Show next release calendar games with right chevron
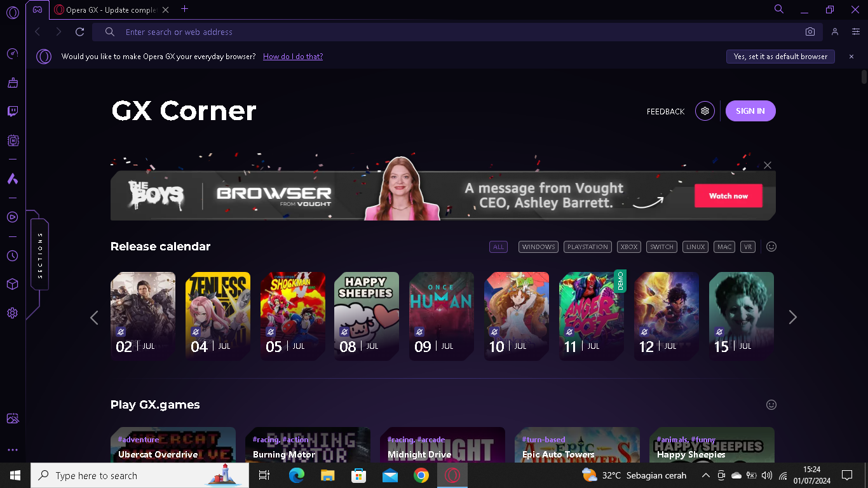The image size is (868, 488). pyautogui.click(x=792, y=317)
